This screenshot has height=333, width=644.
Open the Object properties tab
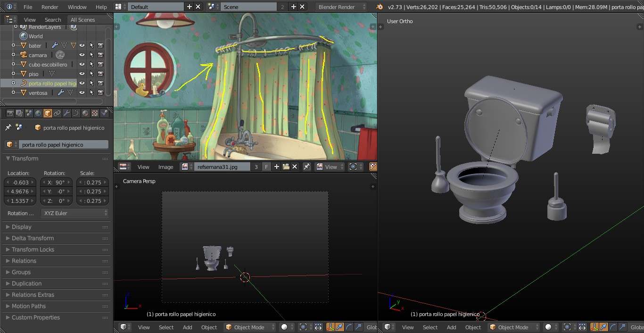click(x=48, y=113)
